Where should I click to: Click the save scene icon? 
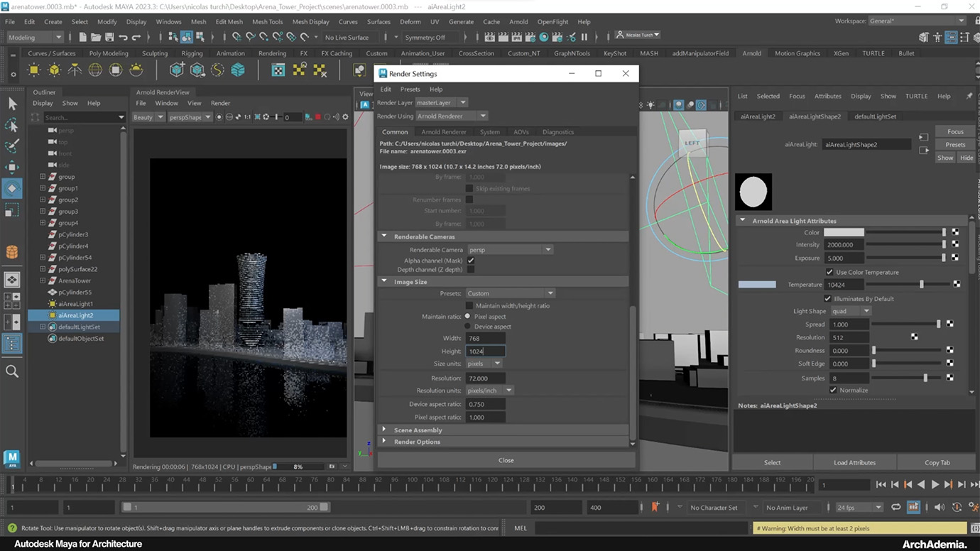point(109,37)
